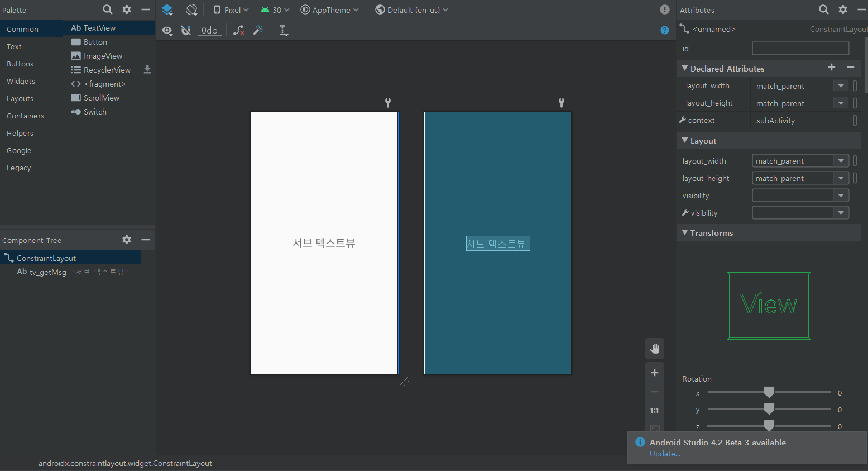Image resolution: width=868 pixels, height=471 pixels.
Task: Open declared layout_height dropdown arrow
Action: [841, 103]
